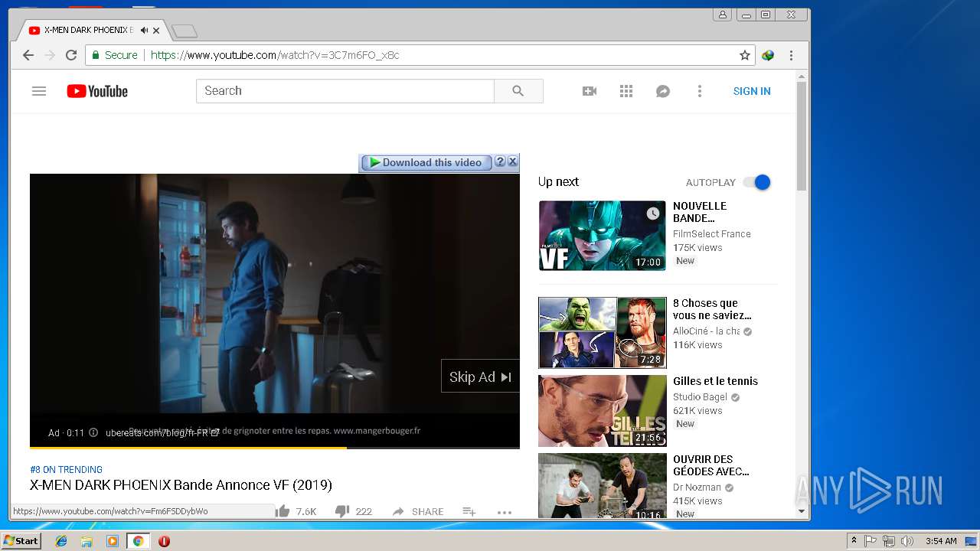Image resolution: width=980 pixels, height=551 pixels.
Task: Open YouTube settings three-dot menu
Action: [x=699, y=91]
